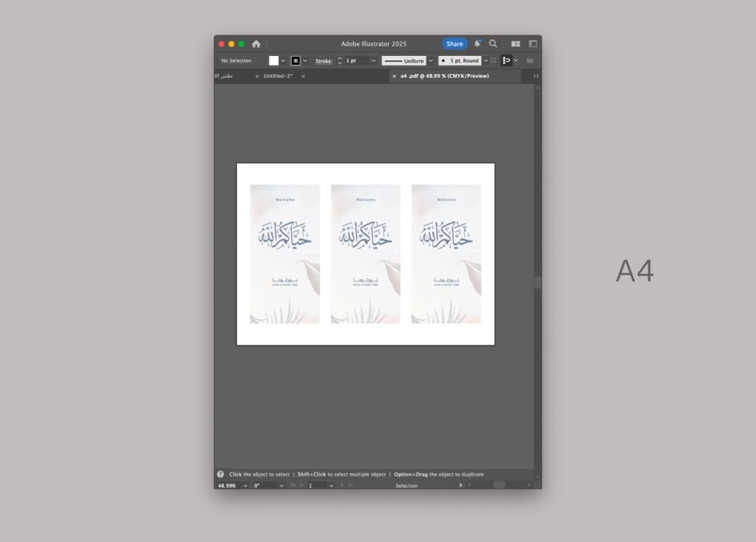Expand the zoom level dropdown
The image size is (756, 542).
click(245, 485)
